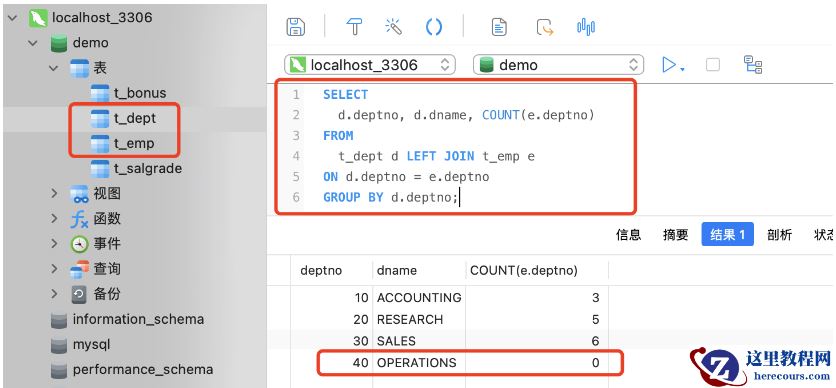Select the t_dept table
The height and width of the screenshot is (388, 836).
[134, 118]
